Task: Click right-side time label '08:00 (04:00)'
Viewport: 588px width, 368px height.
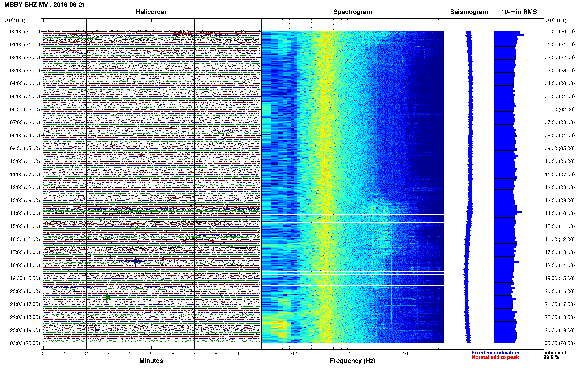Action: 560,135
